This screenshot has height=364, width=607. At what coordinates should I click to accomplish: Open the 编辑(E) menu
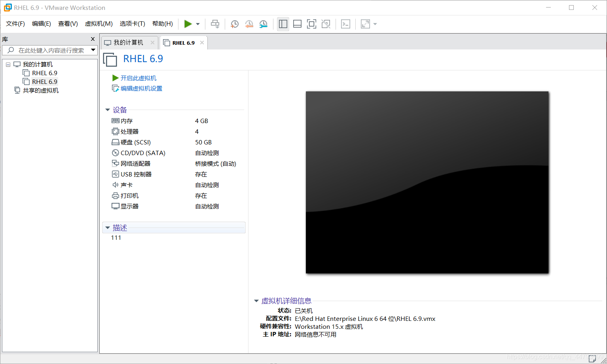point(42,24)
